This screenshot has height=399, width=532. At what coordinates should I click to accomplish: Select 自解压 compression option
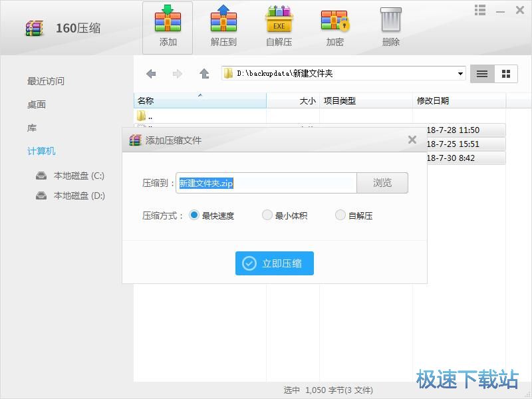click(354, 215)
